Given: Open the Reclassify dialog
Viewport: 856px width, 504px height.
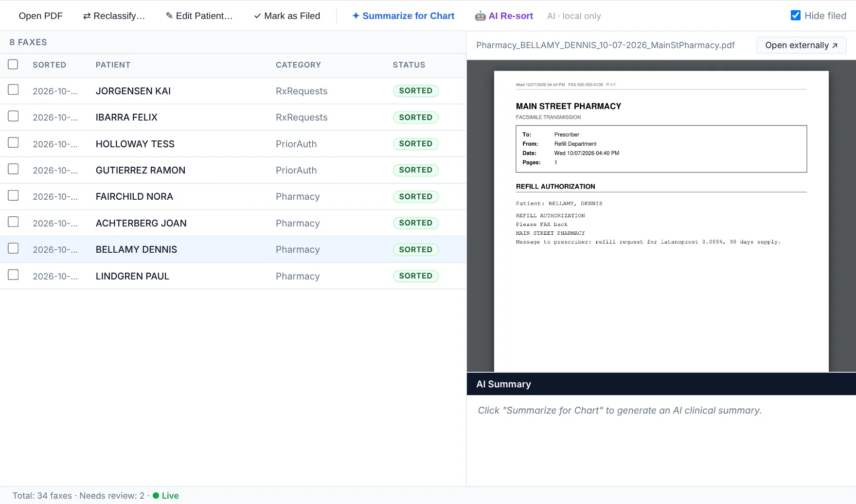Looking at the screenshot, I should point(114,16).
